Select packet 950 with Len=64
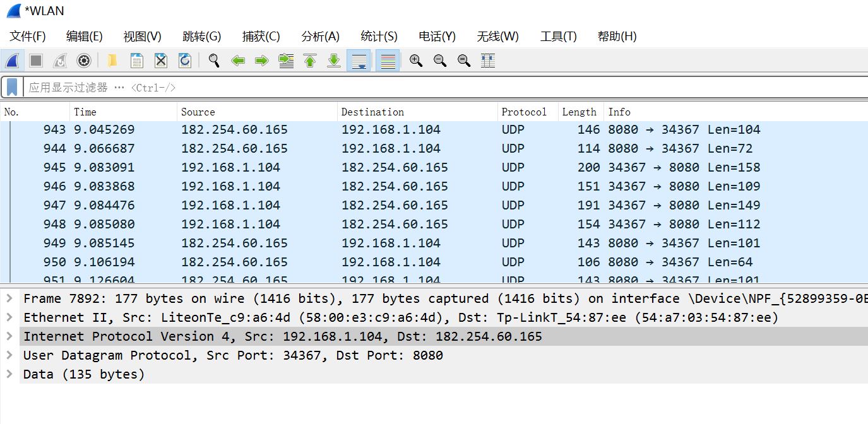 point(434,262)
